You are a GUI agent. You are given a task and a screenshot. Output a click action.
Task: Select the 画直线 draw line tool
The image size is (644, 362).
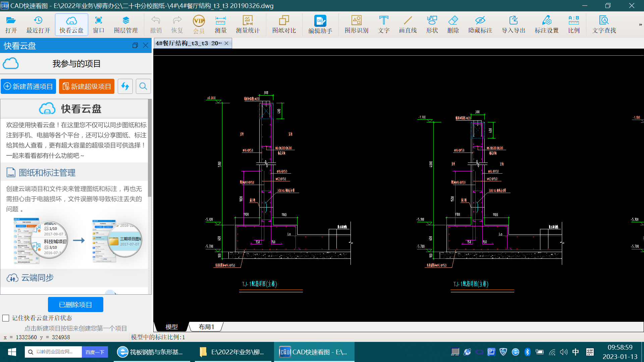pyautogui.click(x=408, y=25)
